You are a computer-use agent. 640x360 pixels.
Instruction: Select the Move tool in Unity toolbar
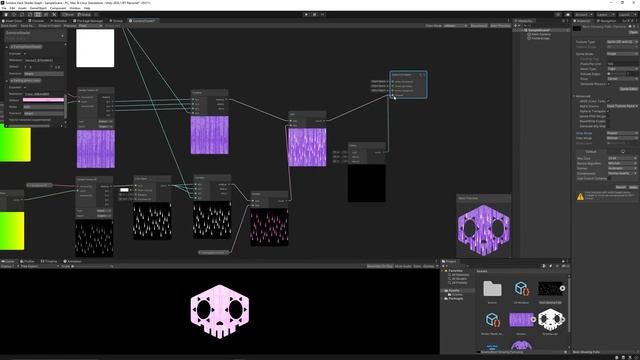point(14,14)
